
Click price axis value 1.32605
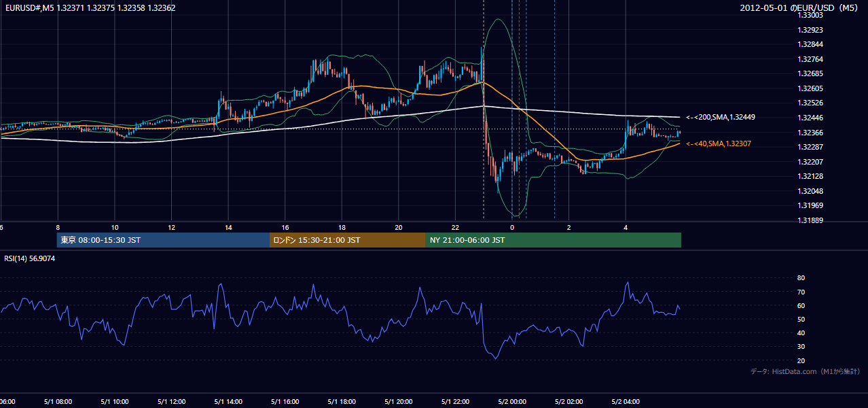click(x=810, y=88)
